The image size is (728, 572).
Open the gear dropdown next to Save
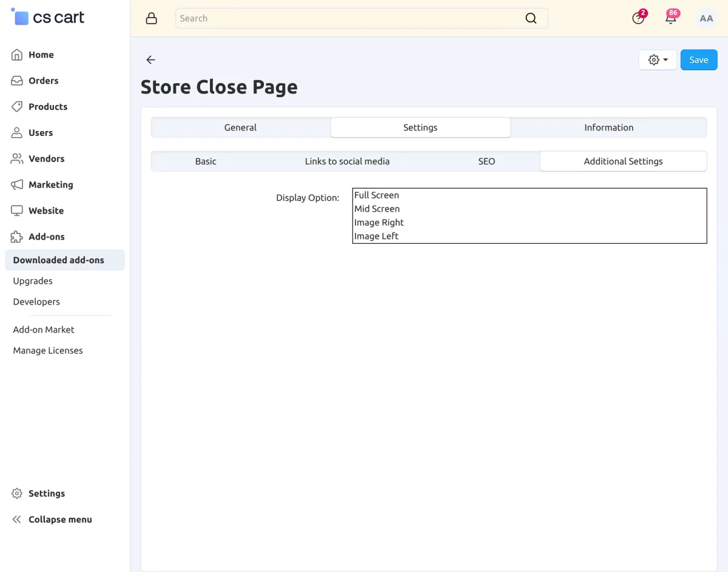click(658, 59)
